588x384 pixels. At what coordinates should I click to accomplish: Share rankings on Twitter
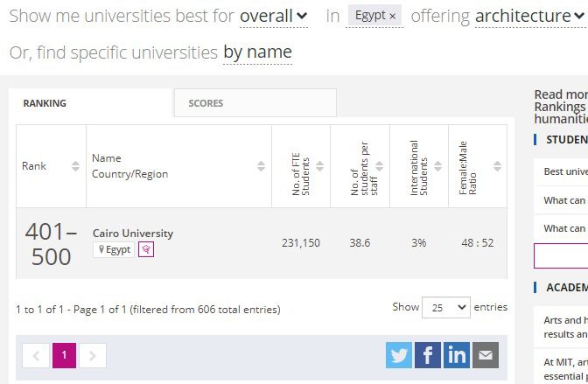399,355
